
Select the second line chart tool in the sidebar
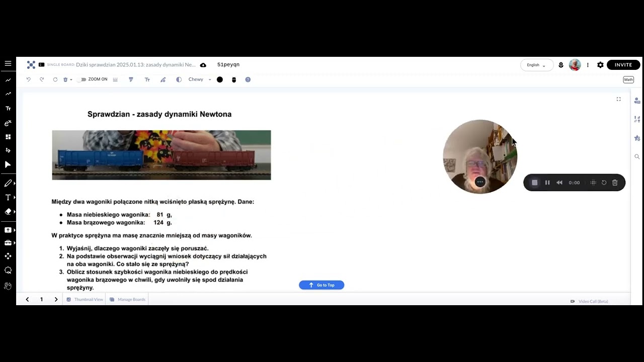(8, 94)
